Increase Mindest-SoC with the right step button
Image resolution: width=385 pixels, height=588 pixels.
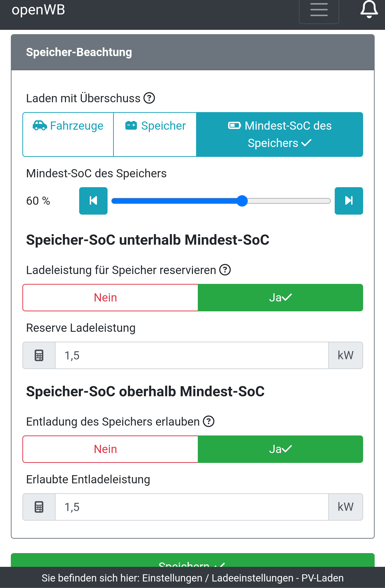(x=348, y=201)
